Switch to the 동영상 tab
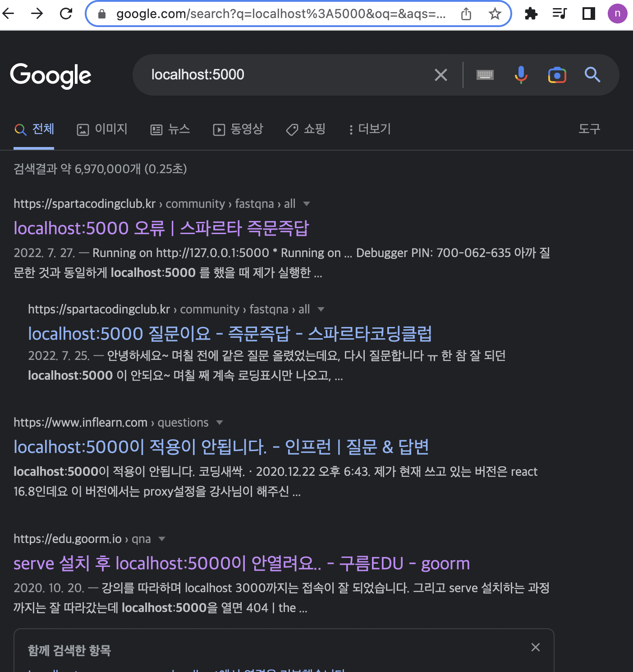Viewport: 633px width, 672px height. tap(238, 129)
